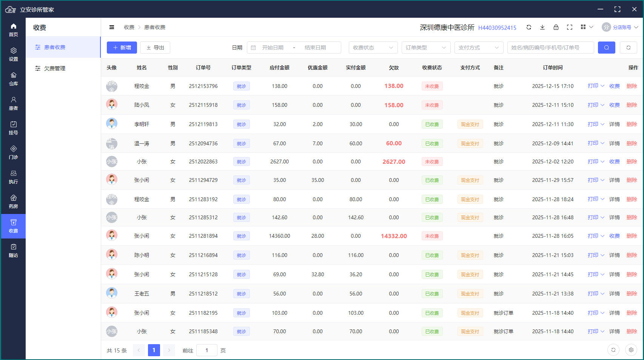The height and width of the screenshot is (360, 644).
Task: Open the 药房 pharmacy module
Action: (13, 202)
